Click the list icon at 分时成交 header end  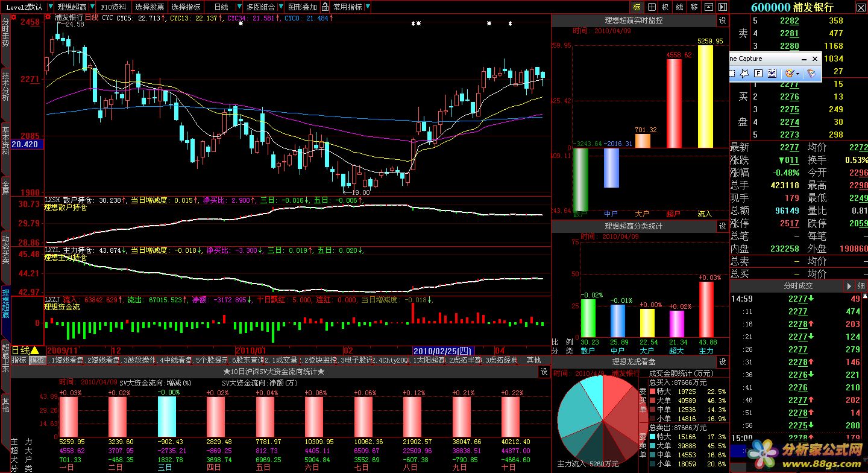pyautogui.click(x=861, y=286)
